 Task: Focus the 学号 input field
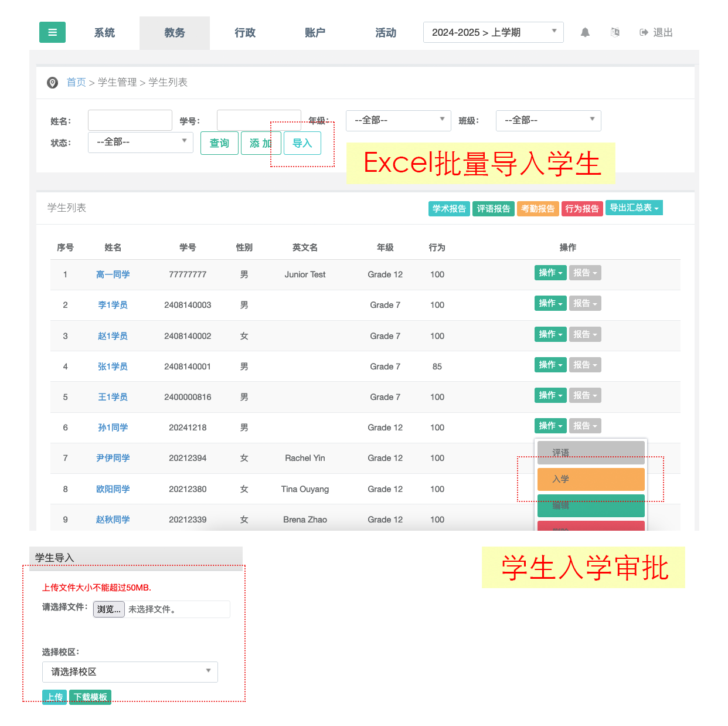259,120
